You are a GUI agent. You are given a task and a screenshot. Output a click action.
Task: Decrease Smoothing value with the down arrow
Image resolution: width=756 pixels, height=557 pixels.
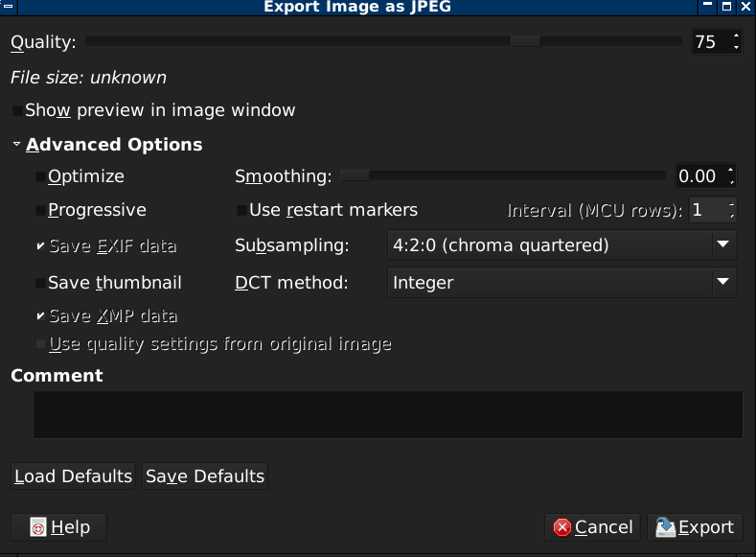[731, 182]
